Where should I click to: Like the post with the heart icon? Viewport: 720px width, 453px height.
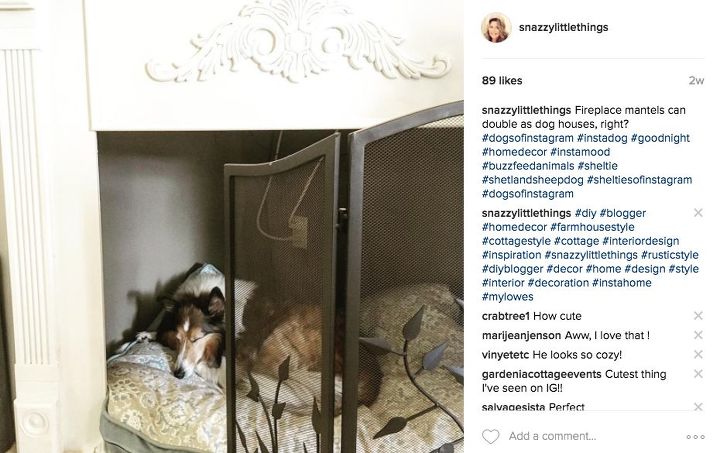tap(490, 436)
